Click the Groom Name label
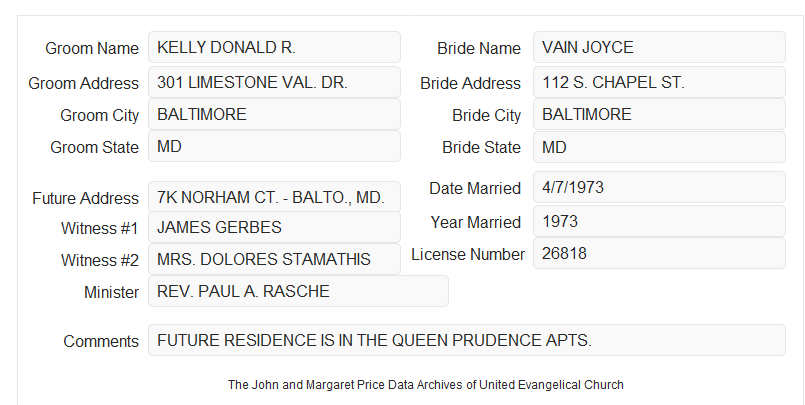This screenshot has width=805, height=405. coord(92,48)
